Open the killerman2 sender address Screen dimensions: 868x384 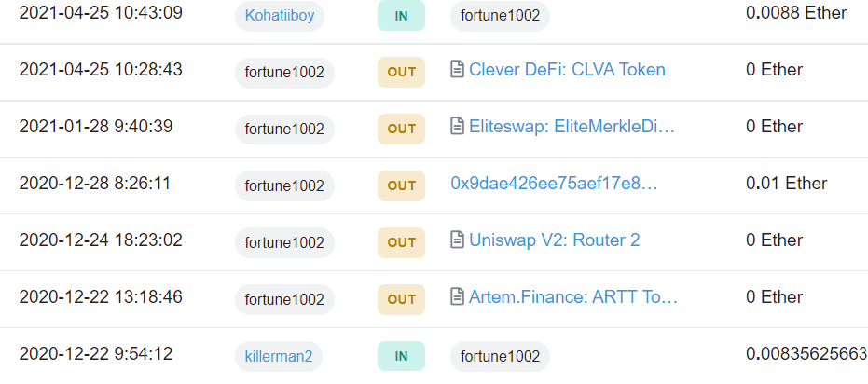(279, 356)
